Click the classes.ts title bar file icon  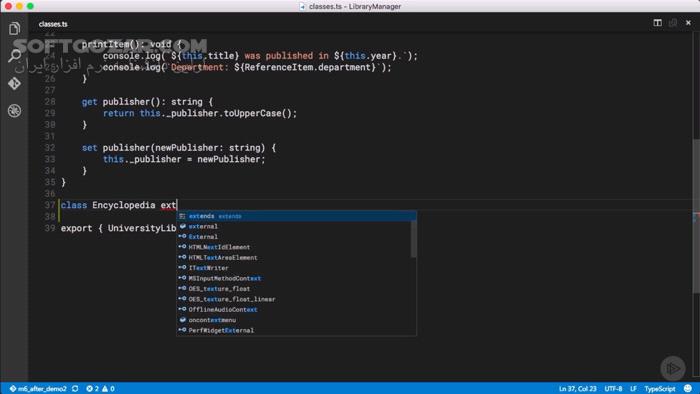pos(302,6)
